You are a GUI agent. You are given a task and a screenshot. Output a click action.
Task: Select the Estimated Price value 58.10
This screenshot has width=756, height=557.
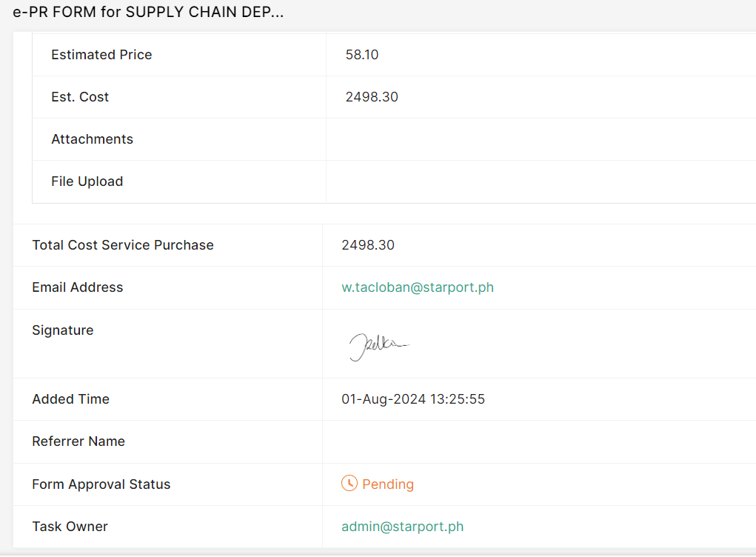click(362, 55)
